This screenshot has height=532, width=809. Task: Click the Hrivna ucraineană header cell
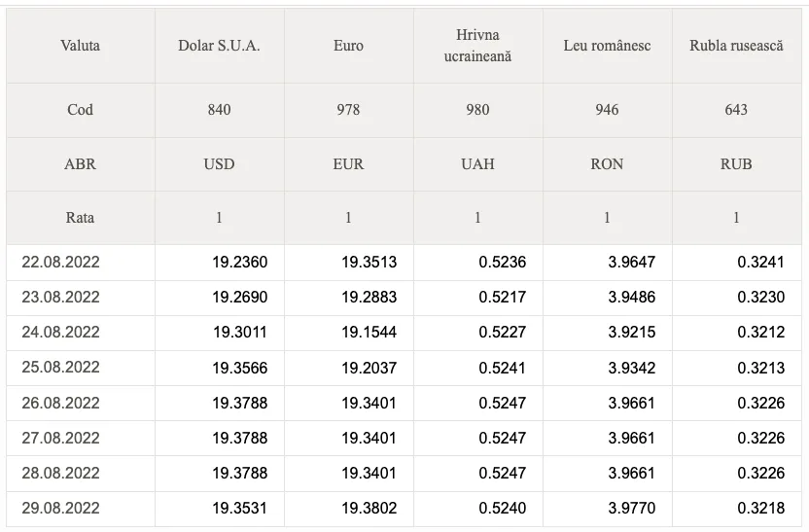(477, 46)
